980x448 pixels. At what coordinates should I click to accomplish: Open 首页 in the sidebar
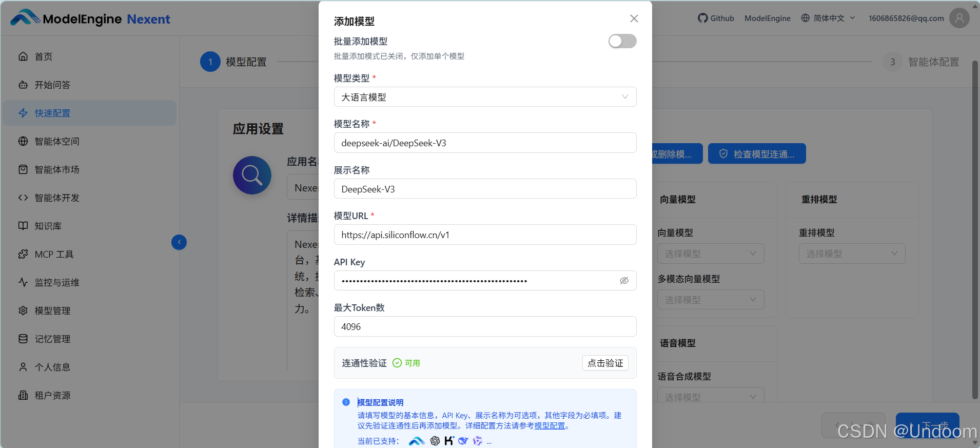tap(89, 56)
